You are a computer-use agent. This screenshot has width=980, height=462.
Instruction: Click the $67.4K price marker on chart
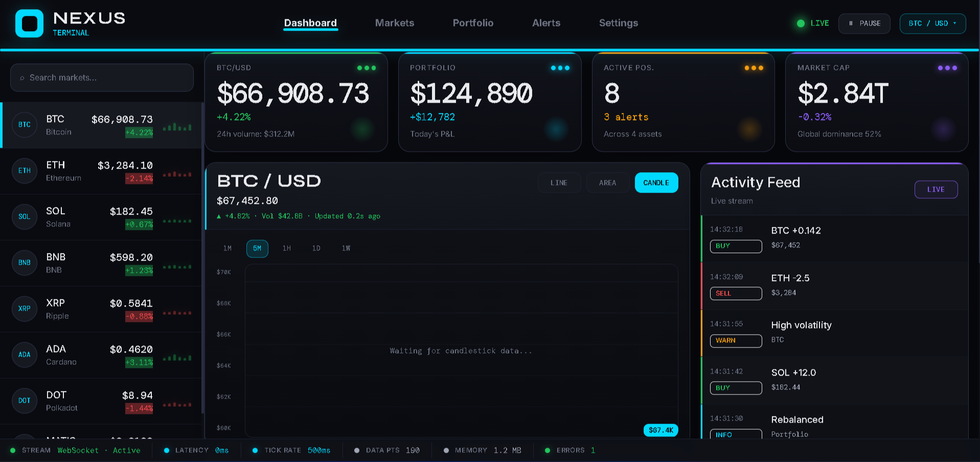pos(660,430)
